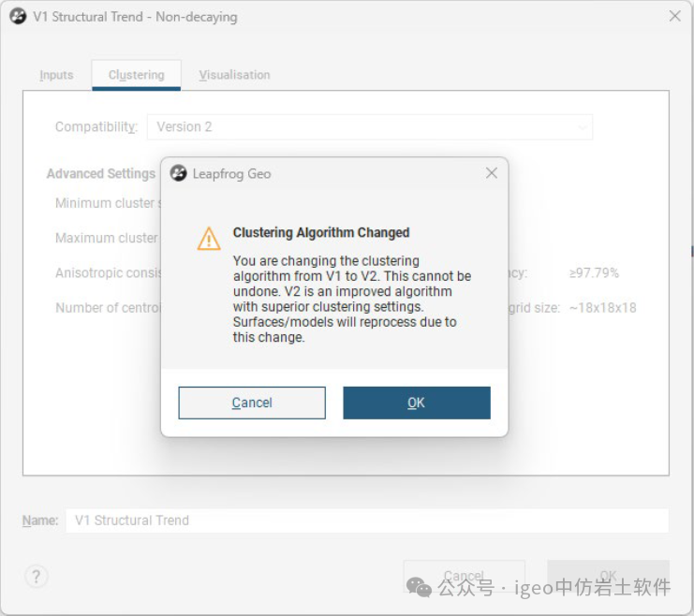Open help via the question mark icon

tap(37, 576)
